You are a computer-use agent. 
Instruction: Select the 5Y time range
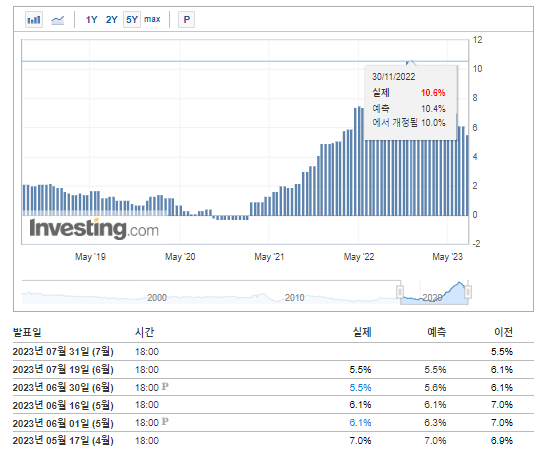tap(132, 19)
